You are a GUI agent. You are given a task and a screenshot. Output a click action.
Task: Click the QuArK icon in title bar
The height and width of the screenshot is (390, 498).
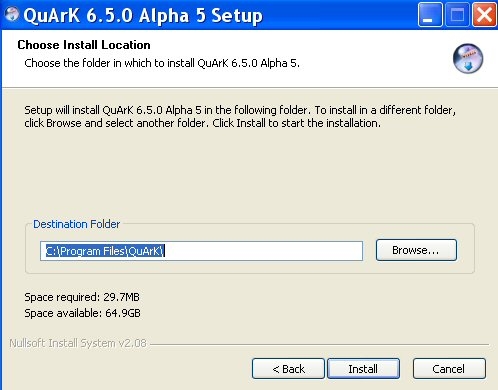[x=12, y=14]
